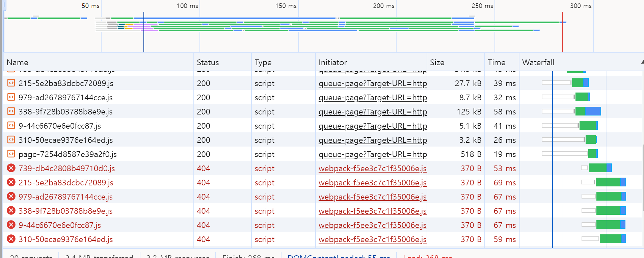Viewport: 644px width, 258px height.
Task: Click script icon beside 310-50ecae9376e164ed.js with status 200
Action: [11, 140]
